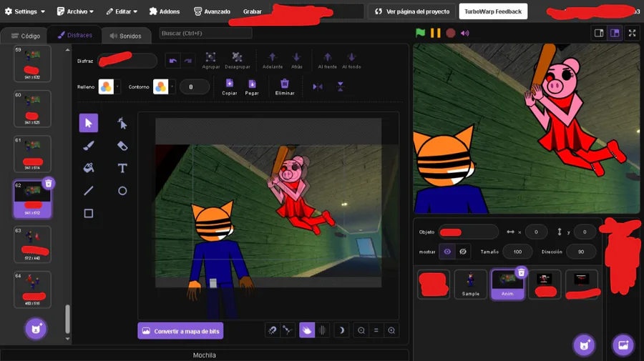Click the Desagrupar ungroup icon
Screen dimensions: 644x361
point(237,57)
